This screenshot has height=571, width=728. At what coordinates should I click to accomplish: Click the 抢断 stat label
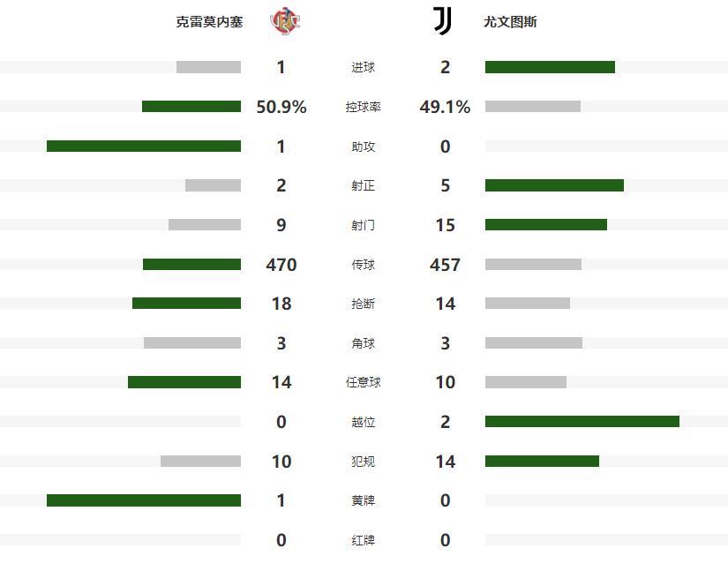tap(363, 304)
